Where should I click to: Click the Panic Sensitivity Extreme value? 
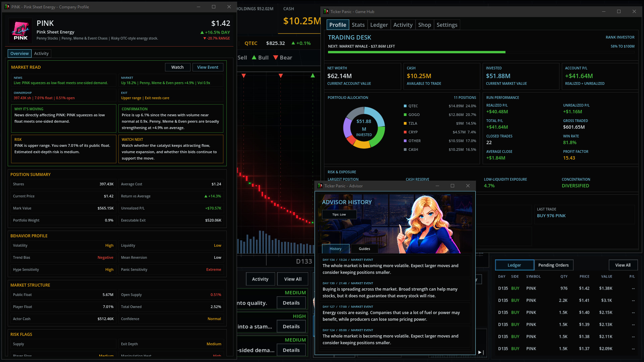point(214,269)
